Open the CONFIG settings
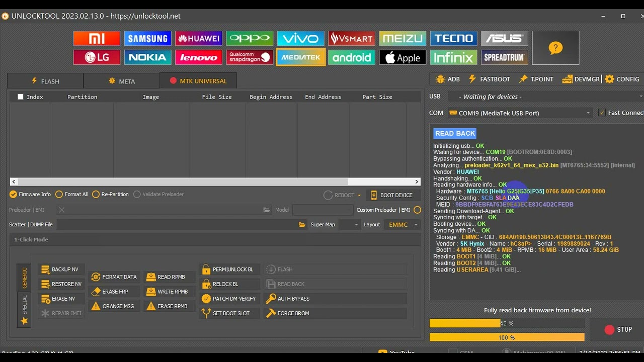The width and height of the screenshot is (644, 362). [622, 79]
